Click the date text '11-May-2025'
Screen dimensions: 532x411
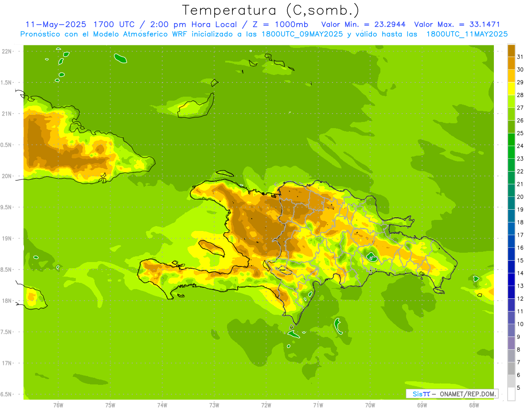[x=56, y=24]
